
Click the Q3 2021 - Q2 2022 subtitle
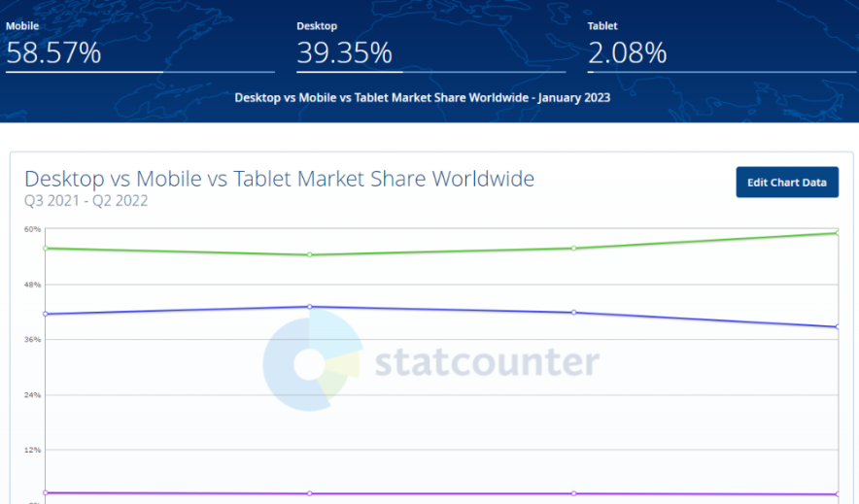(x=86, y=201)
